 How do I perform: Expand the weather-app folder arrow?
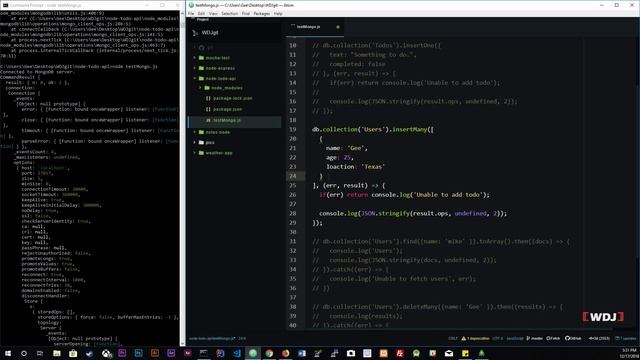pyautogui.click(x=195, y=153)
